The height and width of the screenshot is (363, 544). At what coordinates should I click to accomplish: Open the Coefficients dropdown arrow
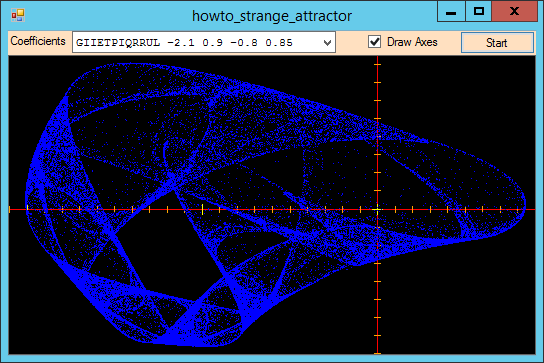point(327,42)
